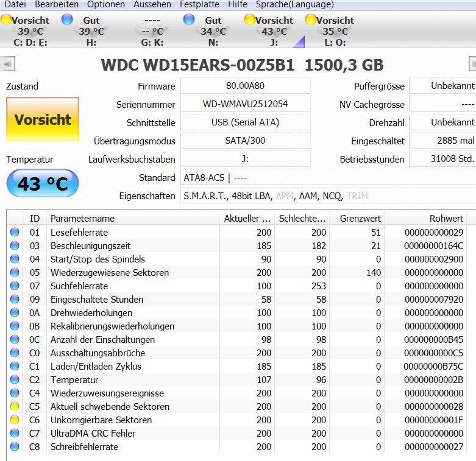Click status orb of Ausschaltungsabbrüche row
476x461 pixels.
tap(15, 353)
